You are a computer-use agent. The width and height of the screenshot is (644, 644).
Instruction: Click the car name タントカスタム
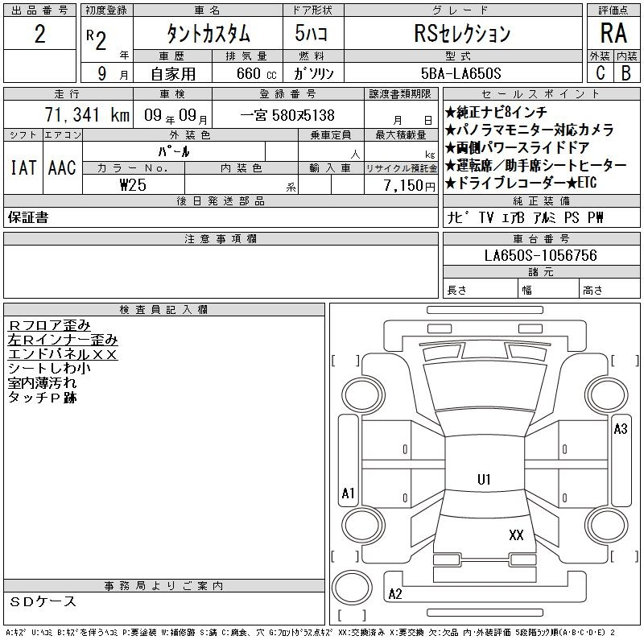[207, 34]
